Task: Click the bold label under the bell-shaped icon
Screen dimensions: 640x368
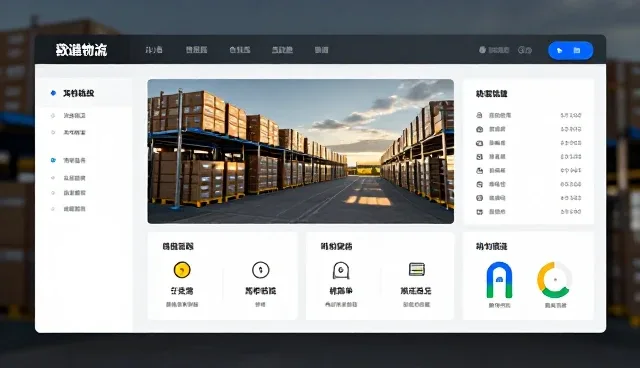Action: [x=341, y=291]
